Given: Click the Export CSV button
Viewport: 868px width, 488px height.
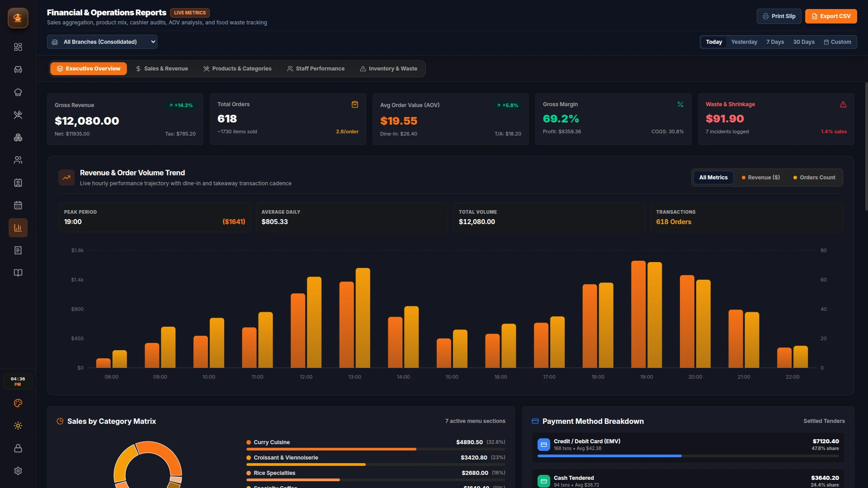Looking at the screenshot, I should [830, 16].
